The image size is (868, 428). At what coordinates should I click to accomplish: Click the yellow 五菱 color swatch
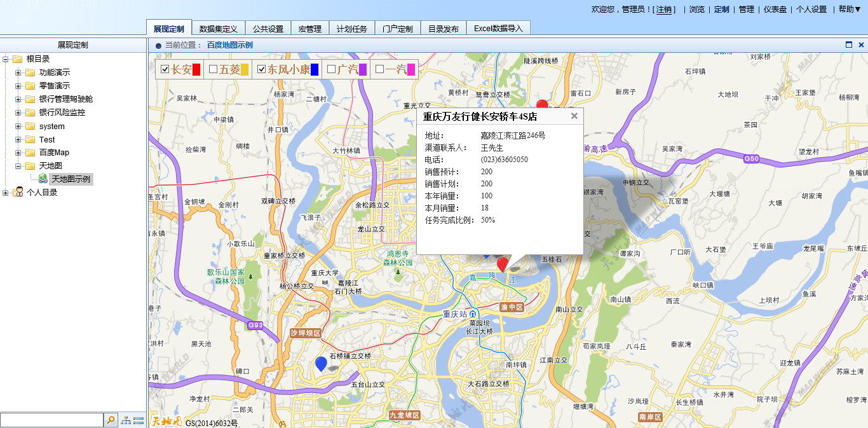point(245,69)
